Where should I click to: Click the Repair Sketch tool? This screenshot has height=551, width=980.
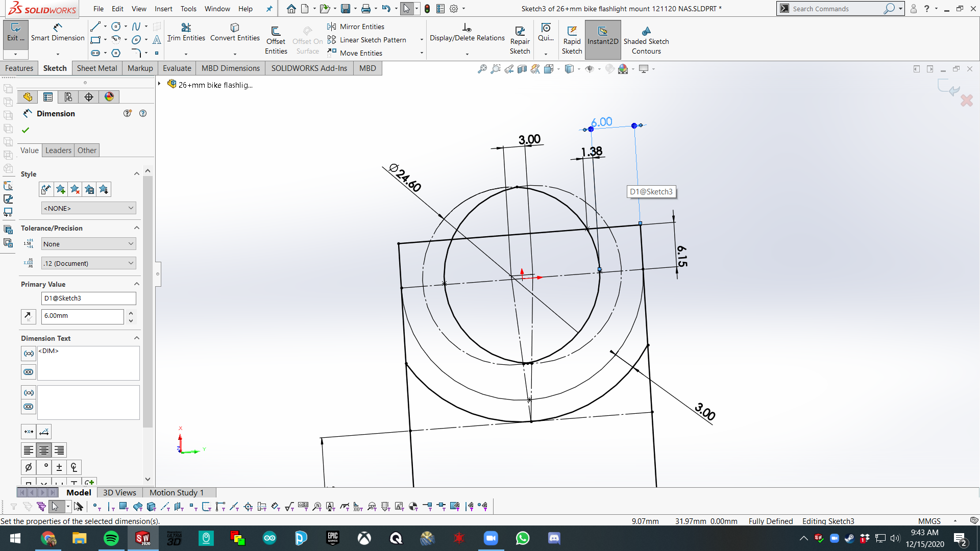point(520,40)
